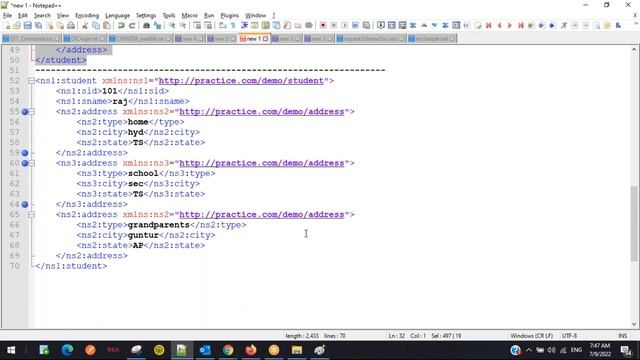
Task: Open Microsoft Edge from the taskbar
Action: (67, 350)
